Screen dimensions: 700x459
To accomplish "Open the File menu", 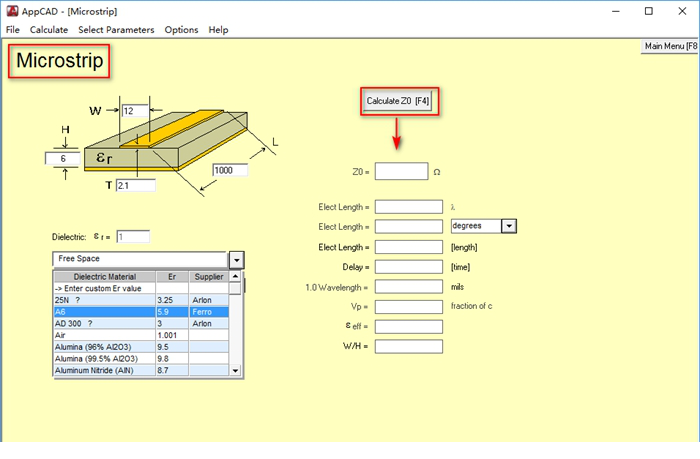I will coord(12,30).
